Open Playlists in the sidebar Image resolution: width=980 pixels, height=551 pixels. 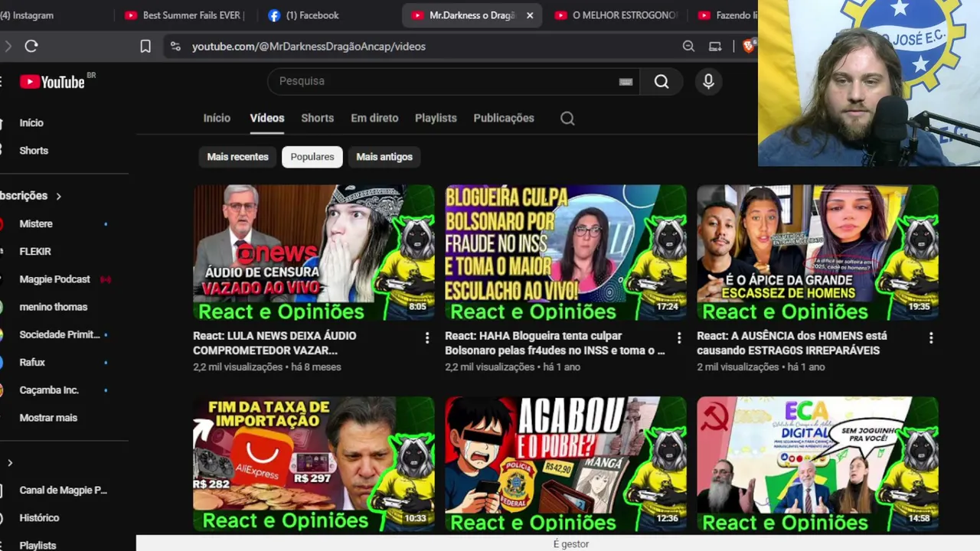(38, 545)
